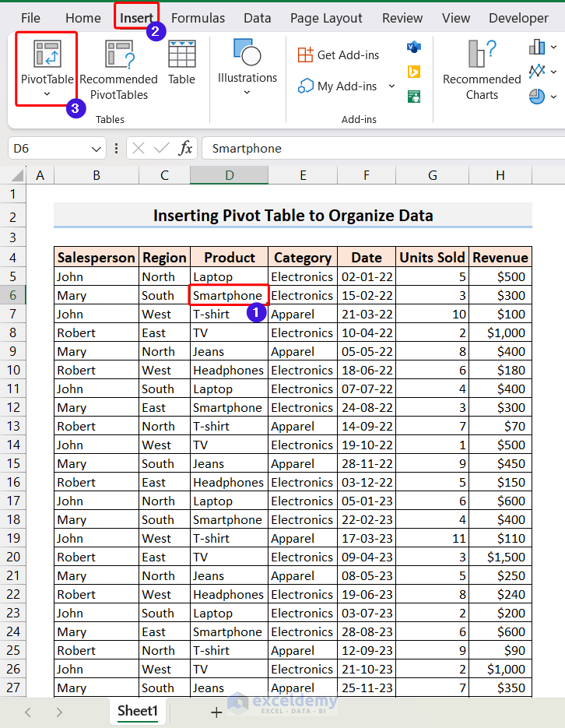This screenshot has height=728, width=565.
Task: Switch to the Formulas ribbon tab
Action: pyautogui.click(x=198, y=18)
